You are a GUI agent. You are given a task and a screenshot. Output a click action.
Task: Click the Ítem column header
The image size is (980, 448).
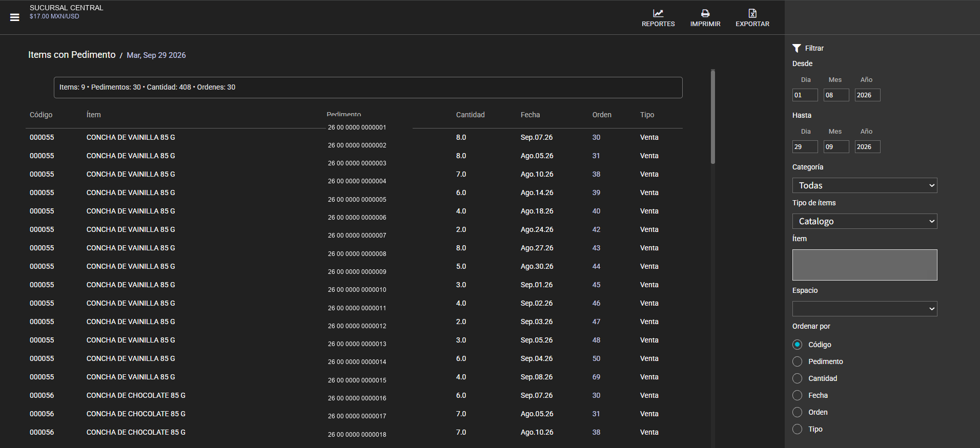coord(93,115)
